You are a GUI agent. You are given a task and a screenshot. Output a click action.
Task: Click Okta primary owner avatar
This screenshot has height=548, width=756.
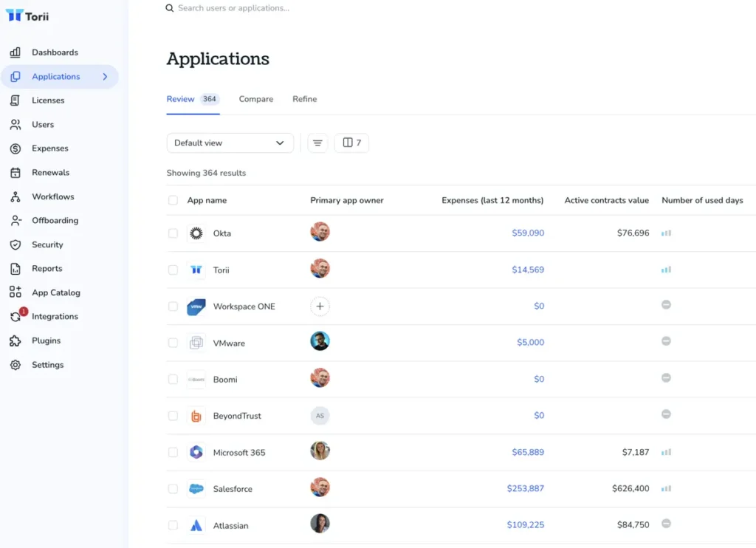coord(320,232)
